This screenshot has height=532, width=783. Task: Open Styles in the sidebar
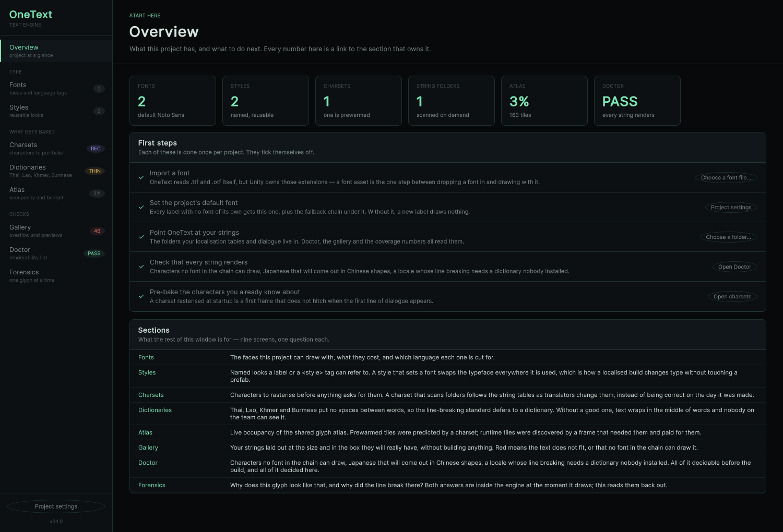[56, 111]
